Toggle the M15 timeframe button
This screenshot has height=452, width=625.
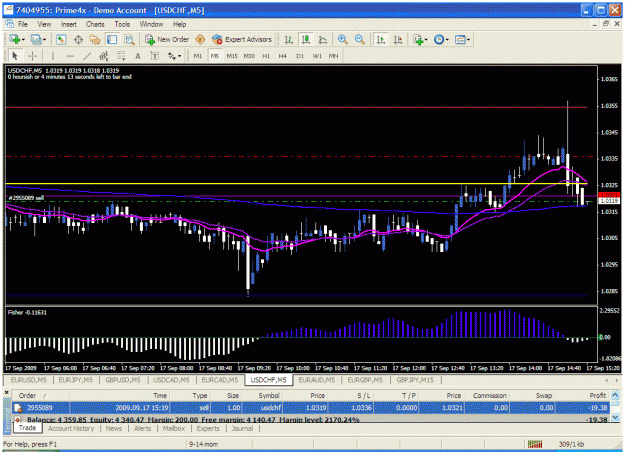tap(232, 56)
